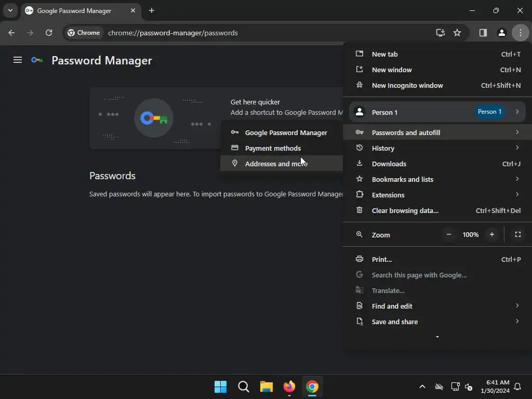Open Firefox from the taskbar
The image size is (532, 399).
289,387
